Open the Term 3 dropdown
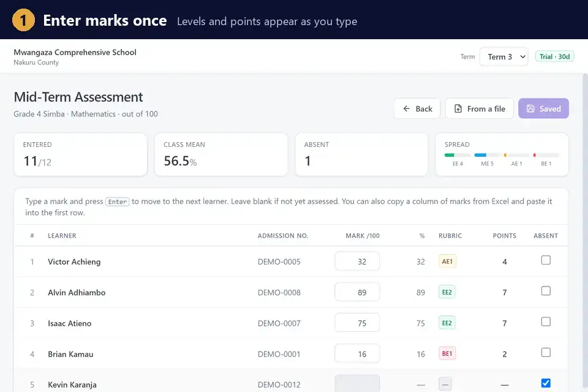588x392 pixels. click(503, 56)
